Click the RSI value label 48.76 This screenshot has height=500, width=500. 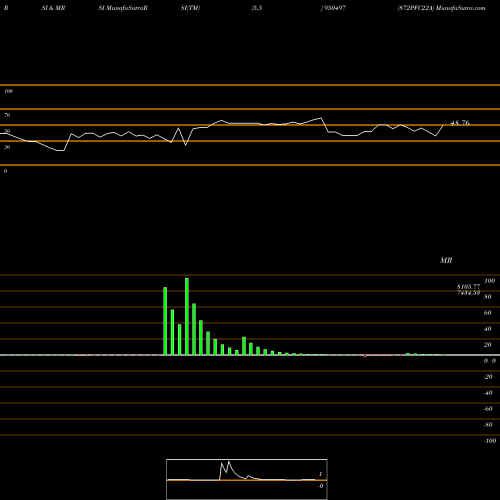[460, 123]
